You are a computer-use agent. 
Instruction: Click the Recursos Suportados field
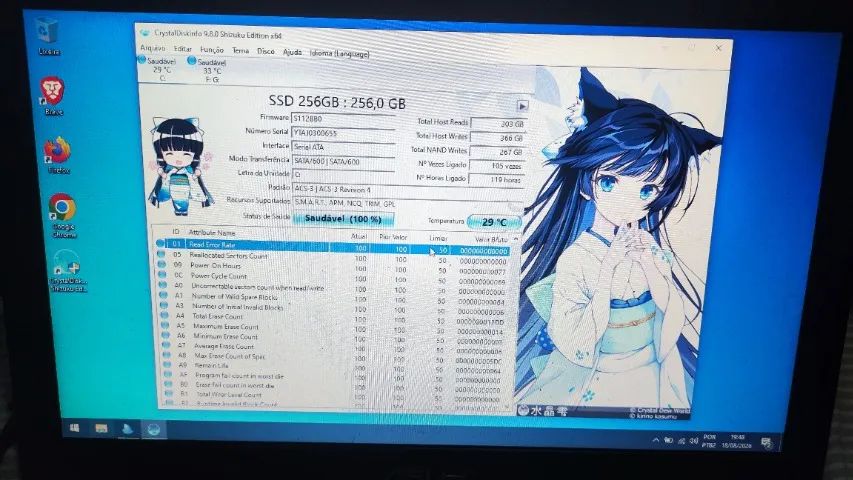point(408,203)
